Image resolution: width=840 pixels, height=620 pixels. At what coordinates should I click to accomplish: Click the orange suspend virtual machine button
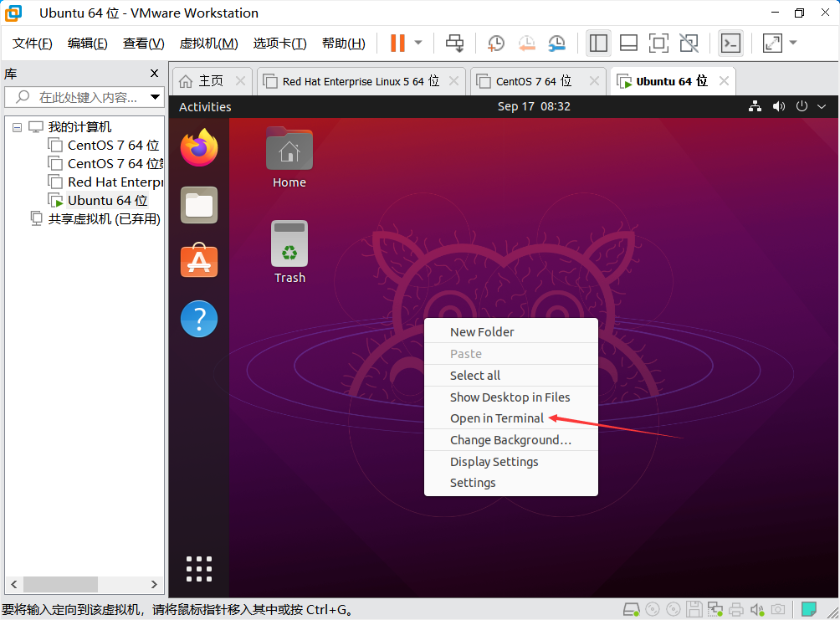pos(397,43)
